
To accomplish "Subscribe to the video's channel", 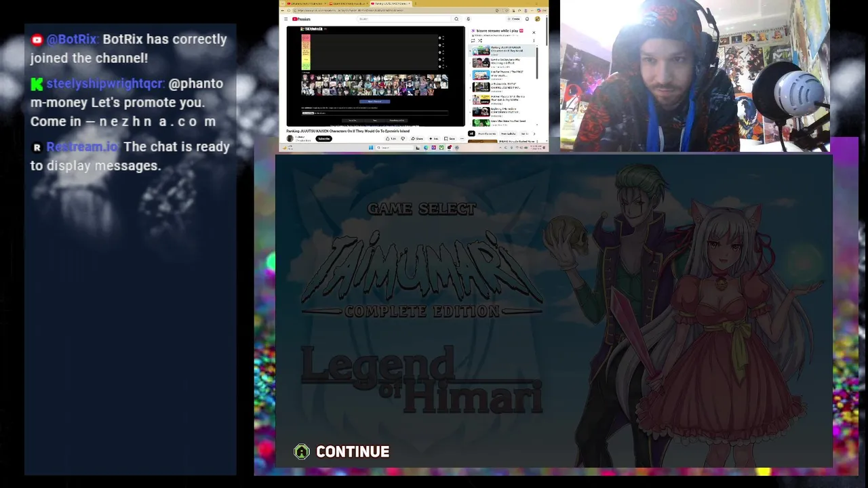I will click(323, 138).
